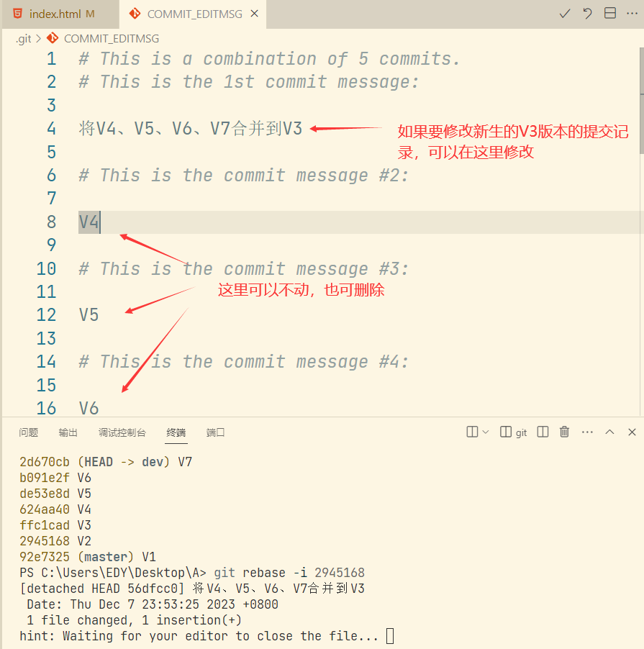Click the discard/undo arrow icon in editor toolbar
The width and height of the screenshot is (644, 649).
coord(587,14)
